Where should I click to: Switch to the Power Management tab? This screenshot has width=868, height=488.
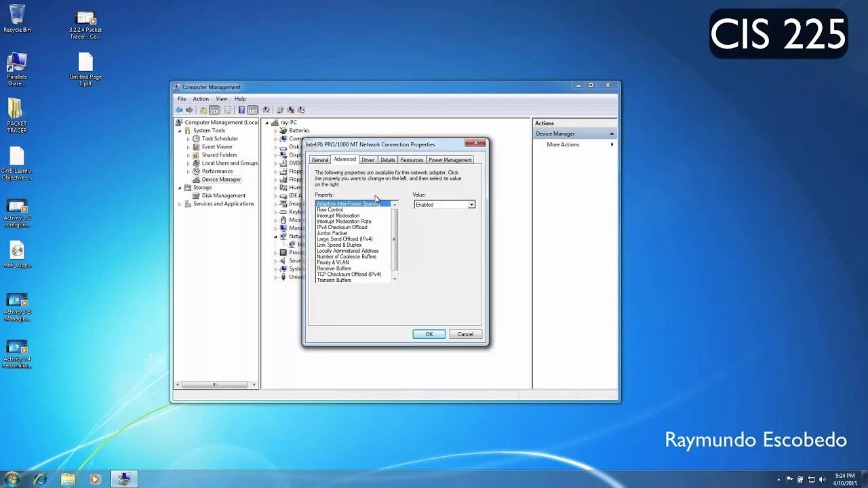click(450, 160)
